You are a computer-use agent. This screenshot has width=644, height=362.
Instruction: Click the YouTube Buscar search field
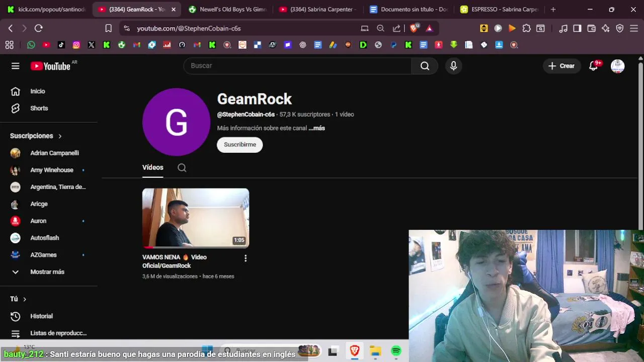pyautogui.click(x=298, y=66)
